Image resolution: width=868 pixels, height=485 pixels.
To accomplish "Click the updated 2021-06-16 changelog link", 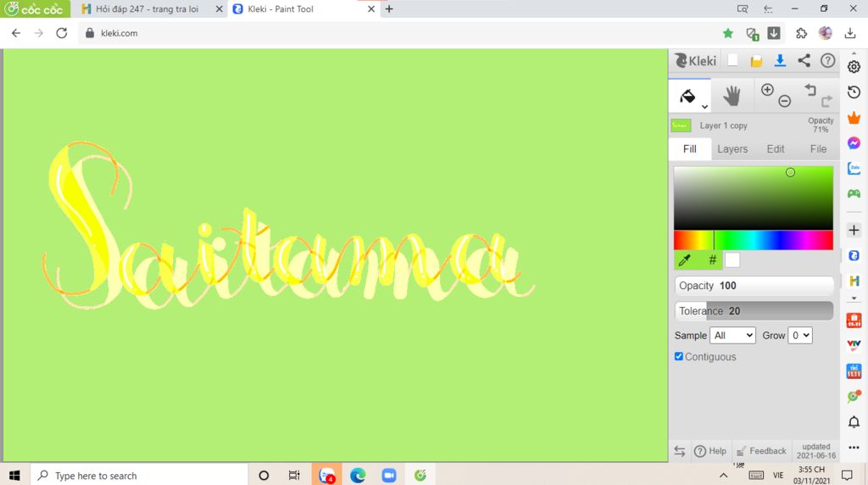I will tap(816, 451).
